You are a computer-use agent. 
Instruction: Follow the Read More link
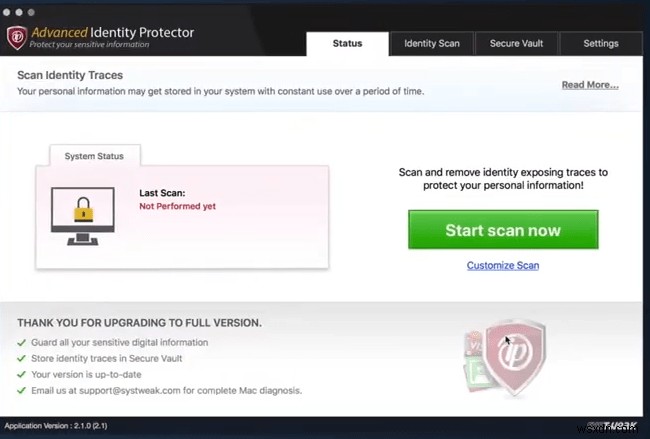(x=590, y=85)
